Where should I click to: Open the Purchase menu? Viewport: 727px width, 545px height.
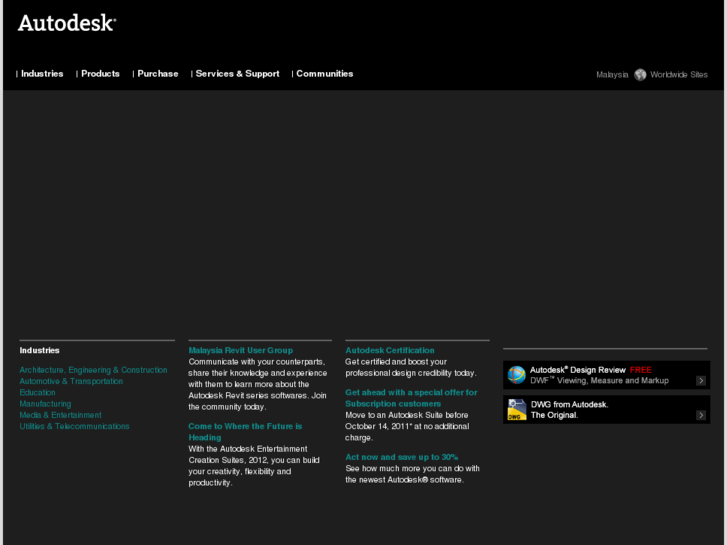tap(158, 74)
